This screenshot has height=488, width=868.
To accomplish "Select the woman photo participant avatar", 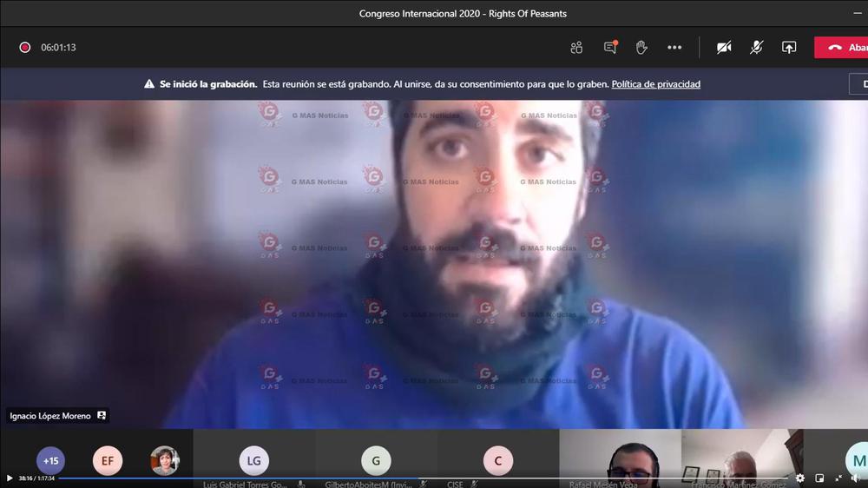I will (164, 461).
